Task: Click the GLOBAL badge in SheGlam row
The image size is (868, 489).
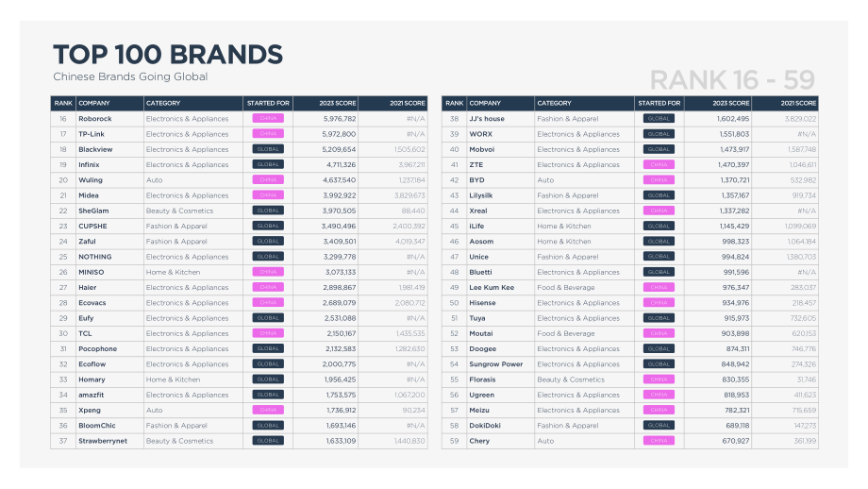Action: (x=268, y=211)
